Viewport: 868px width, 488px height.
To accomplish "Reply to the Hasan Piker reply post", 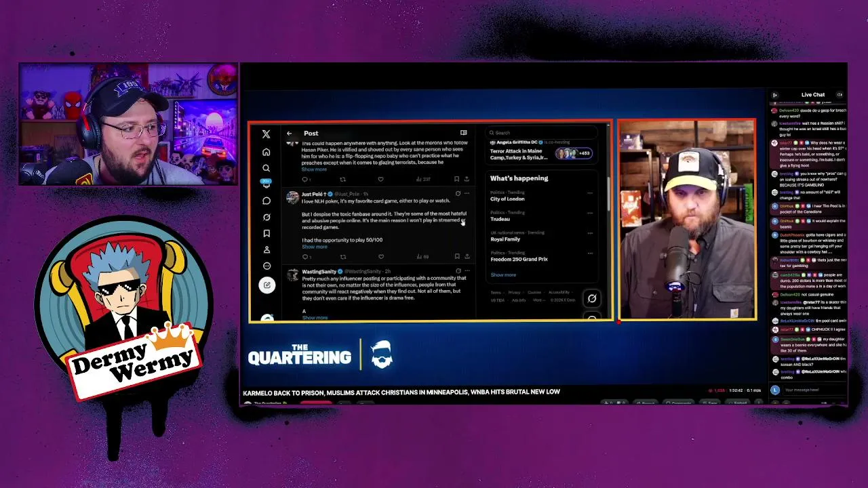I will 305,179.
